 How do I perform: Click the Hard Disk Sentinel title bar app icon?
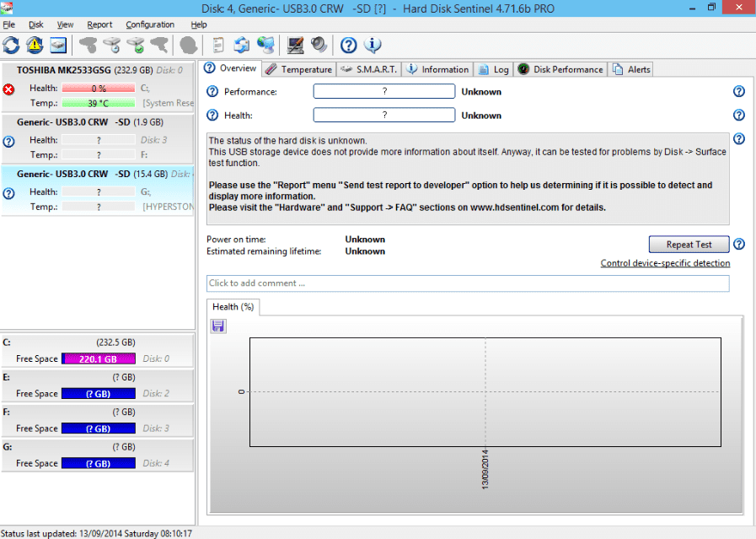coord(7,8)
